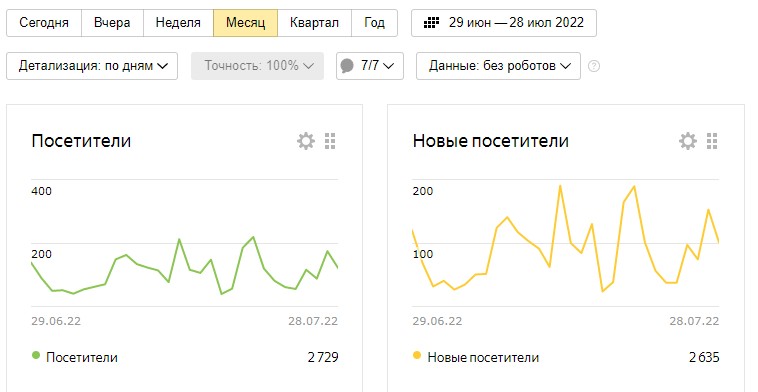Toggle green Посетители legend marker
This screenshot has height=392, width=758.
pos(36,356)
